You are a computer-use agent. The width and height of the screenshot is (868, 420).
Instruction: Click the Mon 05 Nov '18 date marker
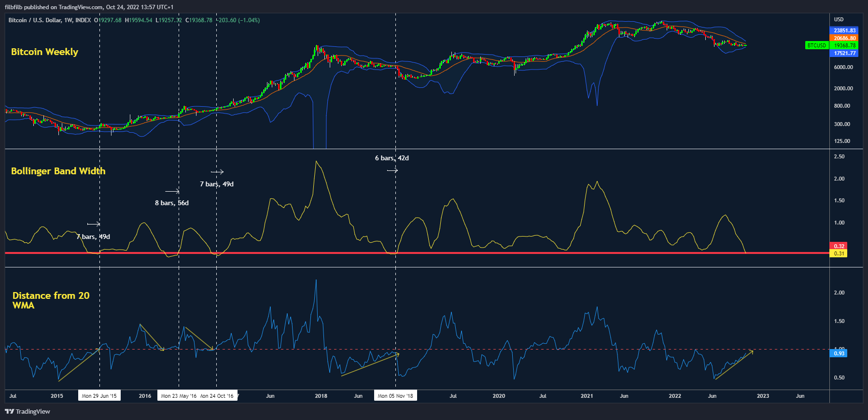coord(395,396)
